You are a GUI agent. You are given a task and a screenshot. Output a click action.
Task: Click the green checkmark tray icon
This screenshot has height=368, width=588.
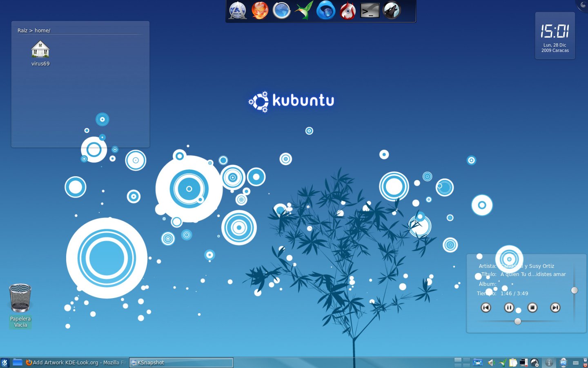point(503,362)
